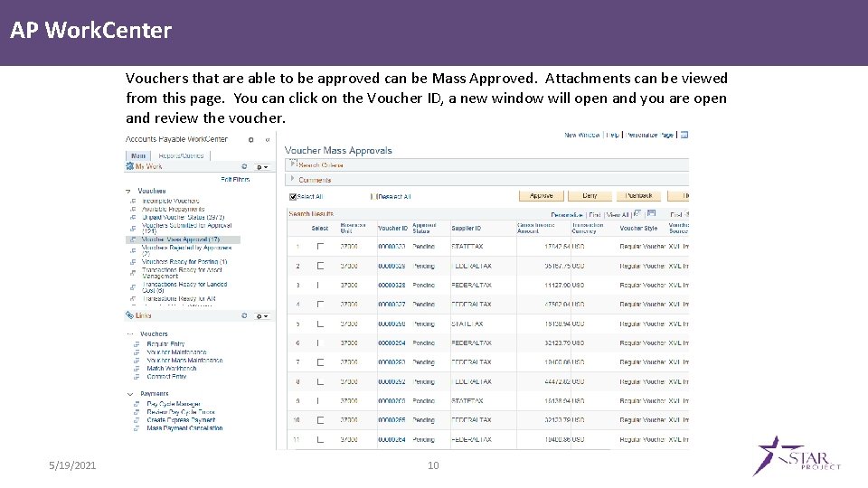Switch to the Reports/Queries tab
Viewport: 868px width, 488px height.
(181, 156)
